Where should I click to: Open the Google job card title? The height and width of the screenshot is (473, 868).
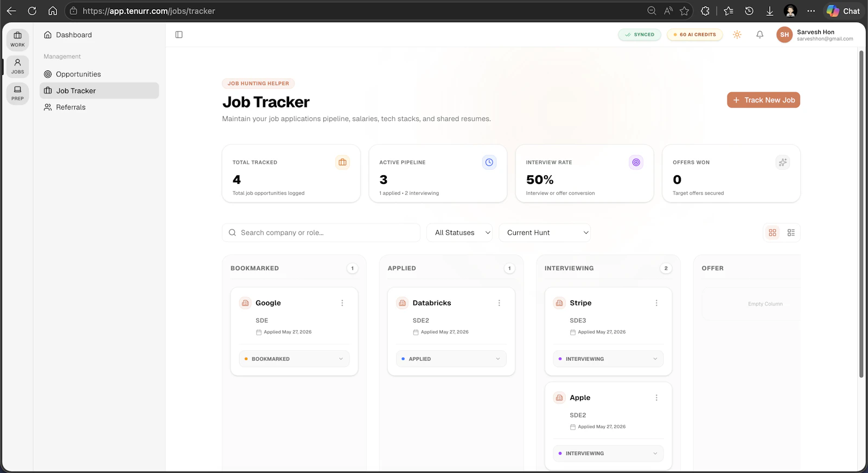[268, 303]
